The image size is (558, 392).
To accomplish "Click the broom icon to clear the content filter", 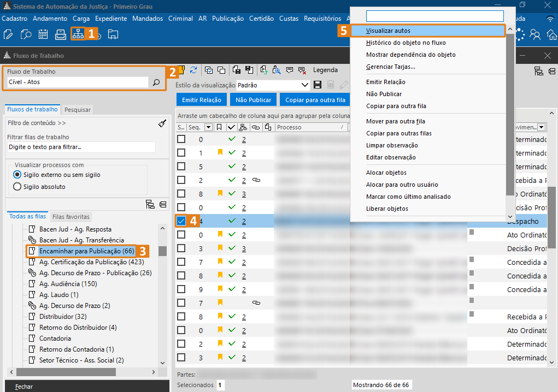I will [x=162, y=123].
